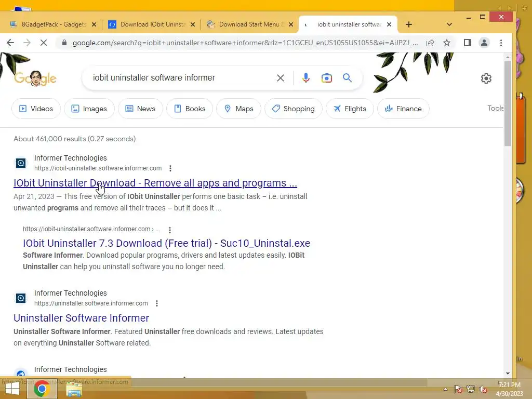This screenshot has width=532, height=399.
Task: Open Uninstaller Software Informer result link
Action: tap(82, 318)
